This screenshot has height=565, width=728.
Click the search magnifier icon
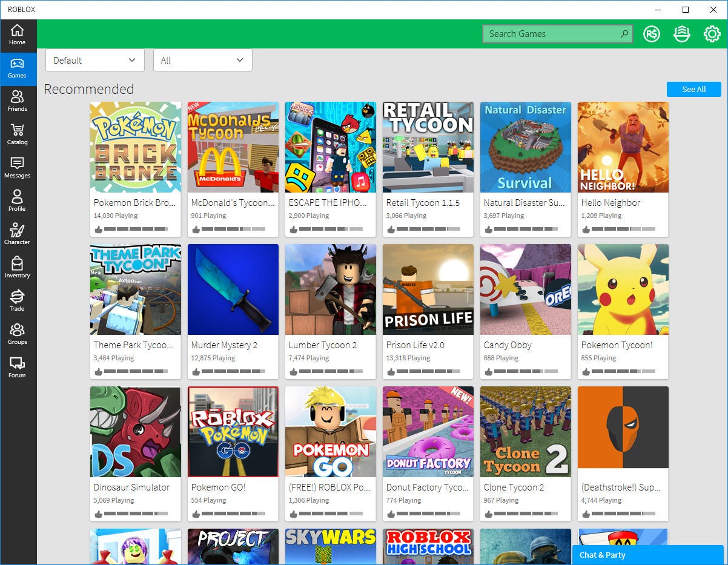pos(624,34)
